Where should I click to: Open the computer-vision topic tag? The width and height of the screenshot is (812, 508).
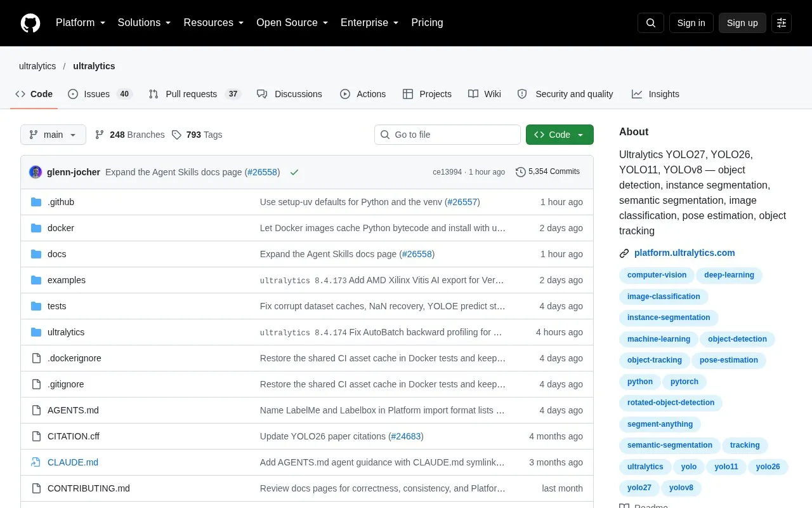[x=657, y=275]
